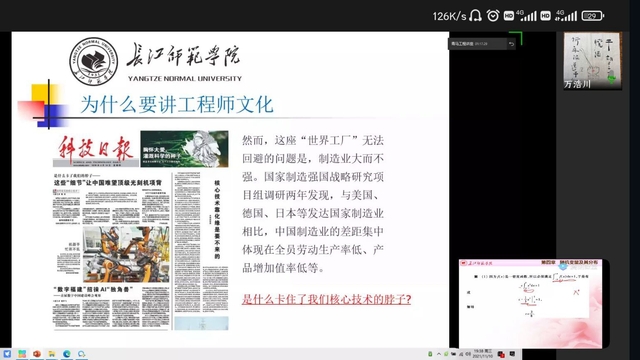Image resolution: width=640 pixels, height=360 pixels.
Task: Click the red notification icon in system tray
Action: coord(501,354)
